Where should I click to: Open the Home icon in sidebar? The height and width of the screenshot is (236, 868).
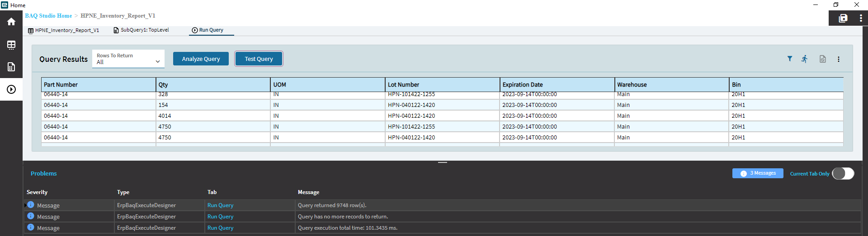coord(11,22)
